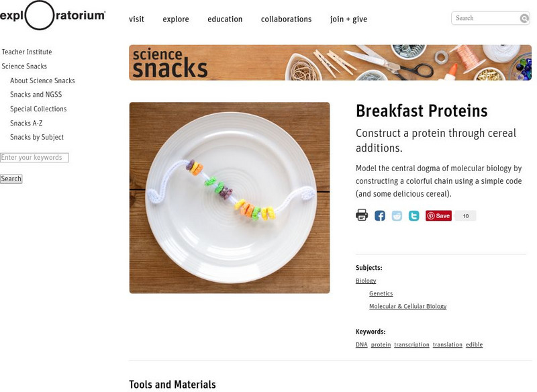Open the education menu

[225, 19]
